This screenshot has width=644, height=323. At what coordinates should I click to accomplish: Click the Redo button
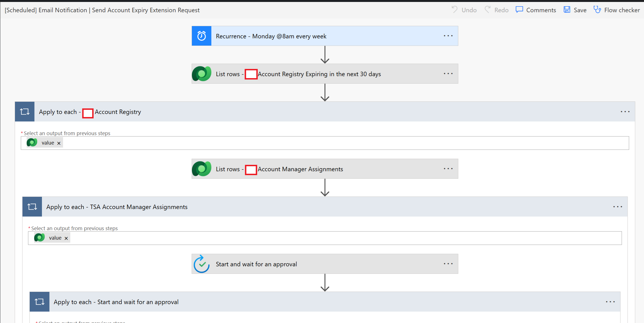click(496, 10)
